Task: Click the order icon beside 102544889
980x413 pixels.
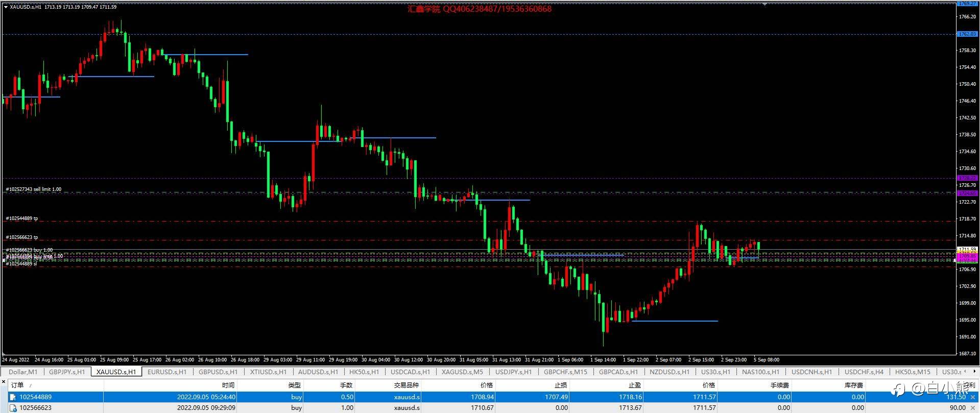Action: coord(13,397)
